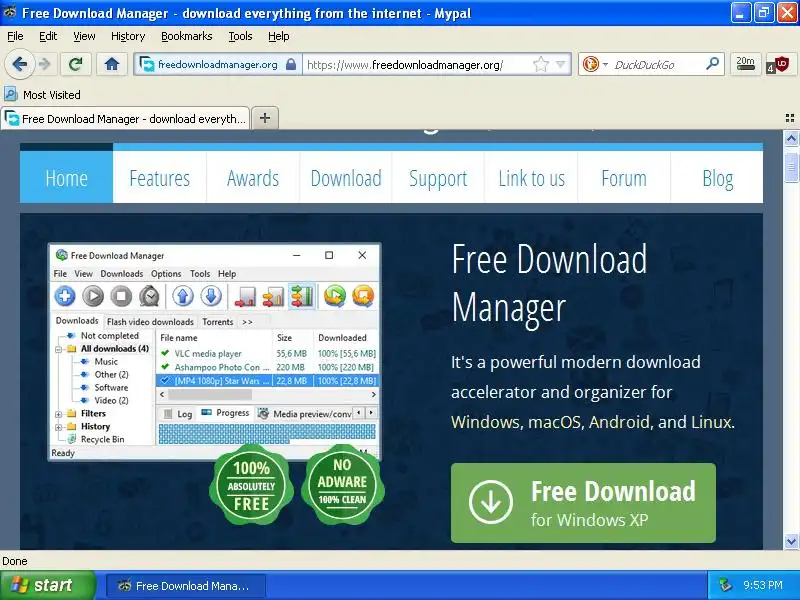Select Free Download Mana... taskbar button
The width and height of the screenshot is (800, 600).
coord(186,586)
